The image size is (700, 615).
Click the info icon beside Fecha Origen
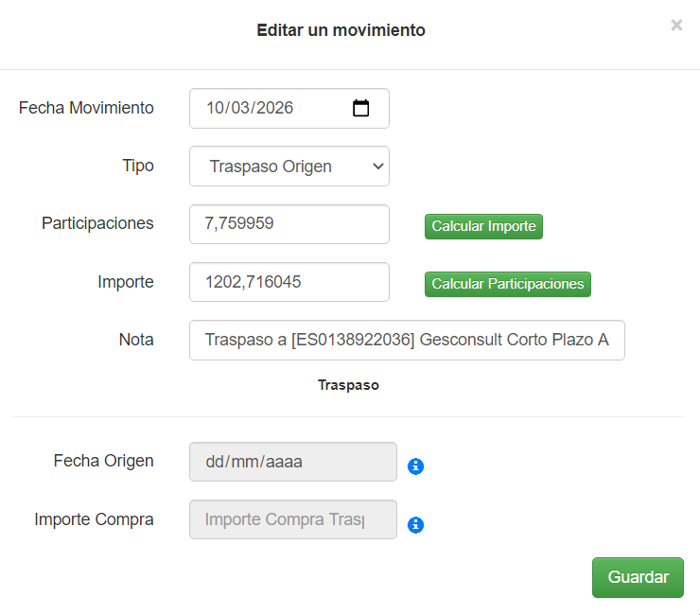pyautogui.click(x=415, y=466)
